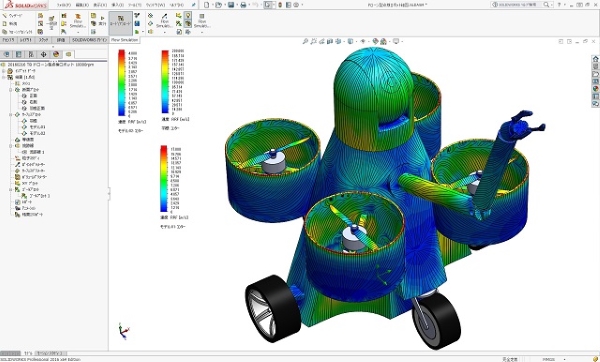Click the Print icon in the top toolbar
The image size is (600, 362).
(243, 5)
